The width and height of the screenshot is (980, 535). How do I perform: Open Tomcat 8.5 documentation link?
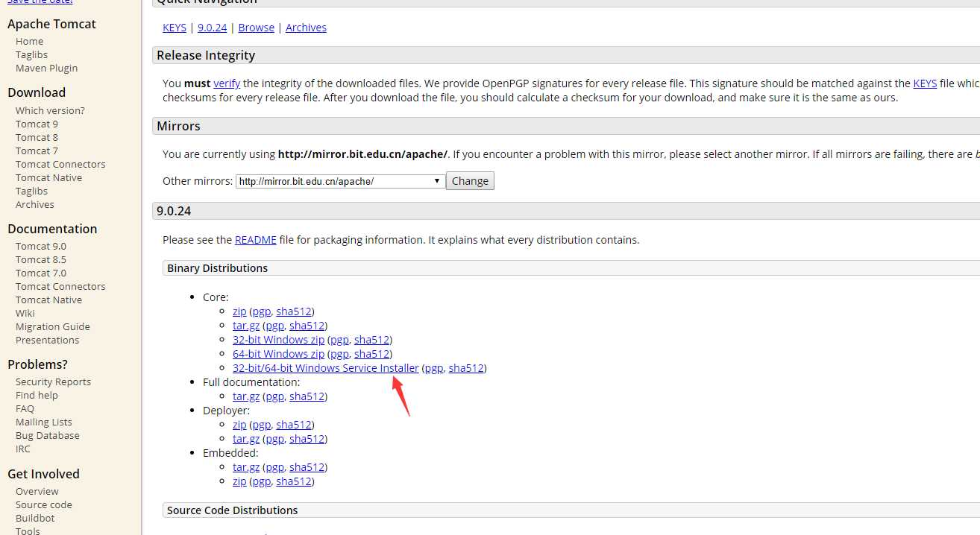click(40, 259)
